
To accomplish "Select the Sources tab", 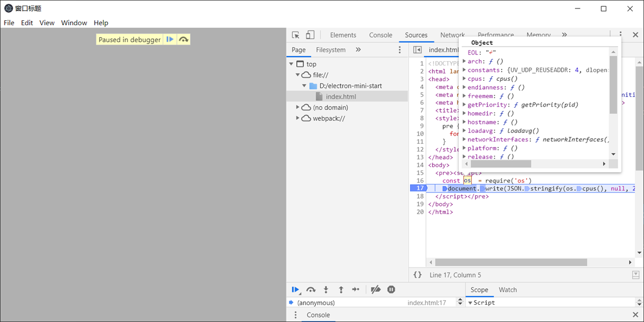I will click(416, 35).
